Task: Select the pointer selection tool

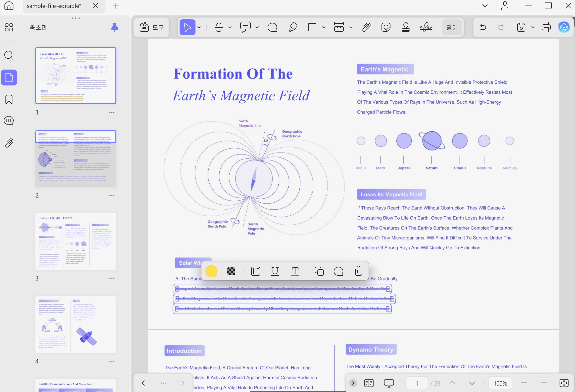Action: click(187, 27)
